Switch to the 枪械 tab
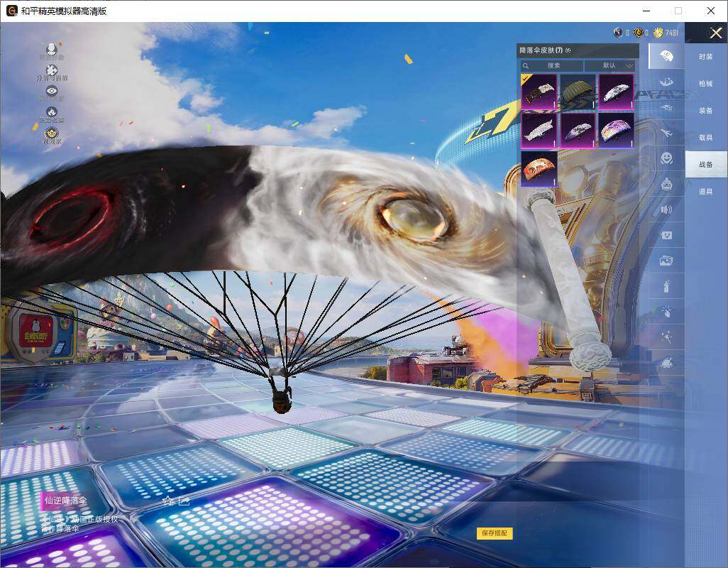 [706, 84]
